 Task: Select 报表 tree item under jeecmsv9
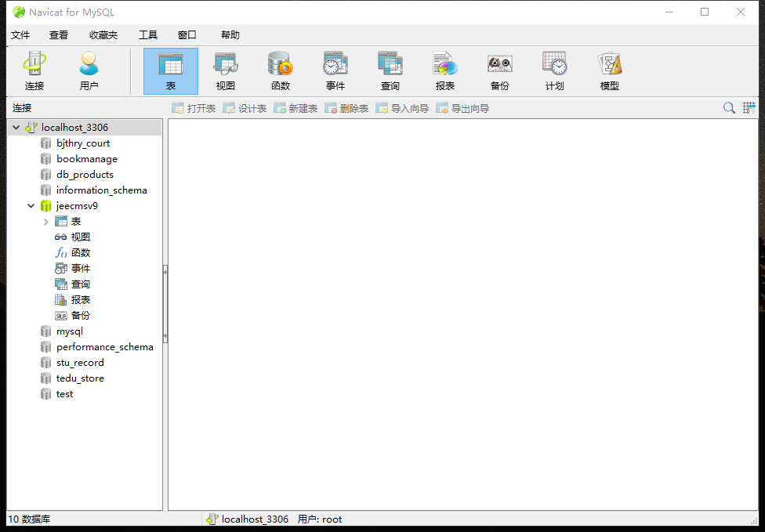click(81, 300)
